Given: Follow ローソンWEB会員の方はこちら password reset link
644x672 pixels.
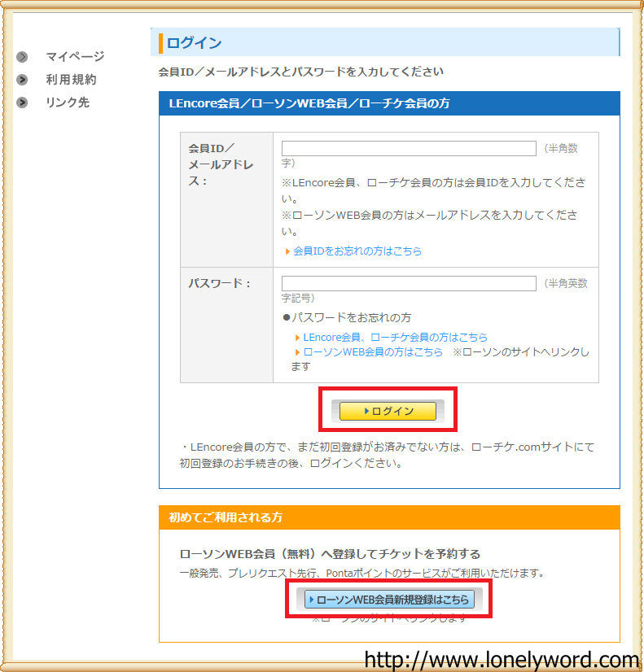Looking at the screenshot, I should point(373,352).
